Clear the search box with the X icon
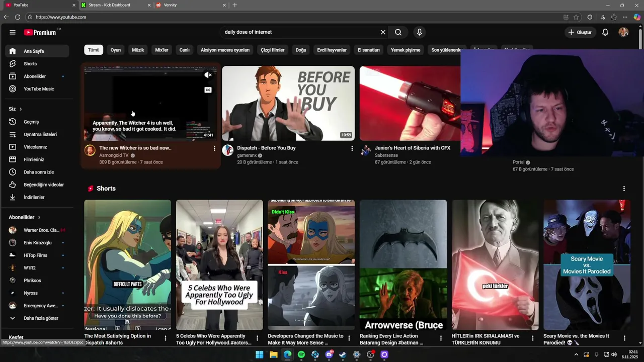The width and height of the screenshot is (644, 362). tap(383, 32)
